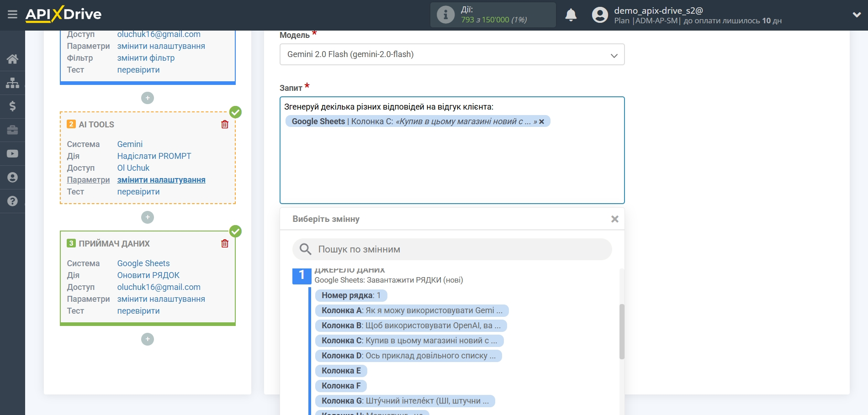Click перевірити in AI TOOLS block

tap(138, 192)
